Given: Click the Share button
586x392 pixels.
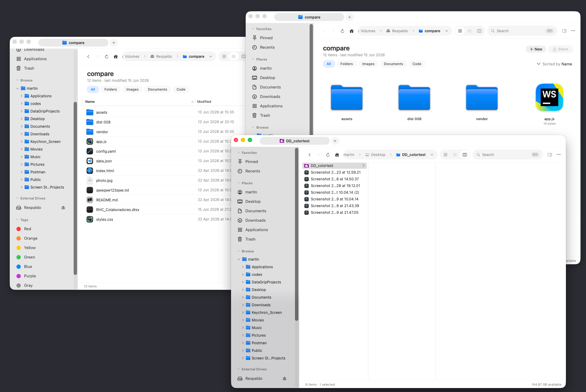Looking at the screenshot, I should tap(560, 49).
